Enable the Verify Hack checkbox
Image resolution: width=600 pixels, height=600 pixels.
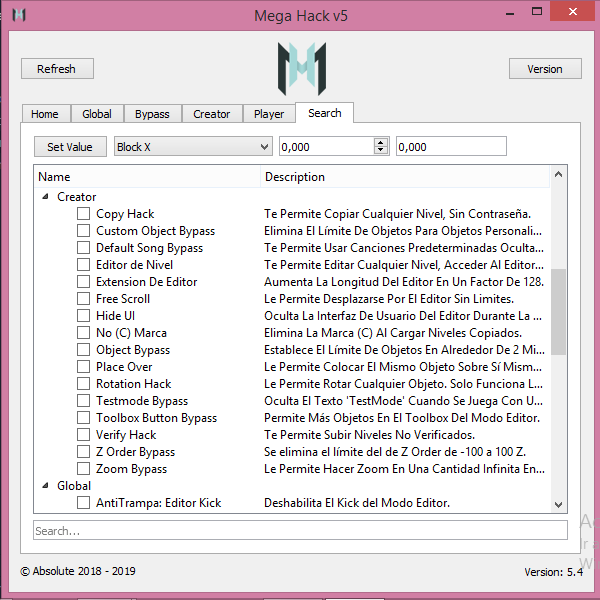(83, 435)
